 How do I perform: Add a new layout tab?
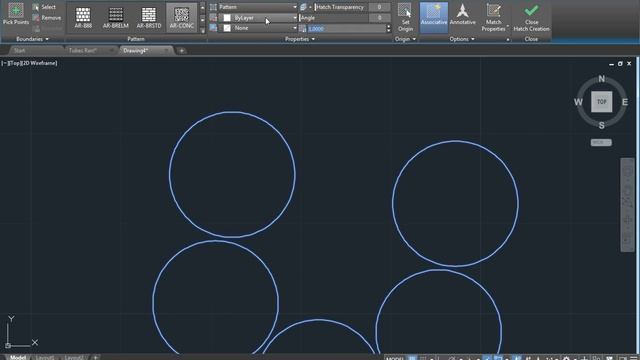[x=96, y=357]
